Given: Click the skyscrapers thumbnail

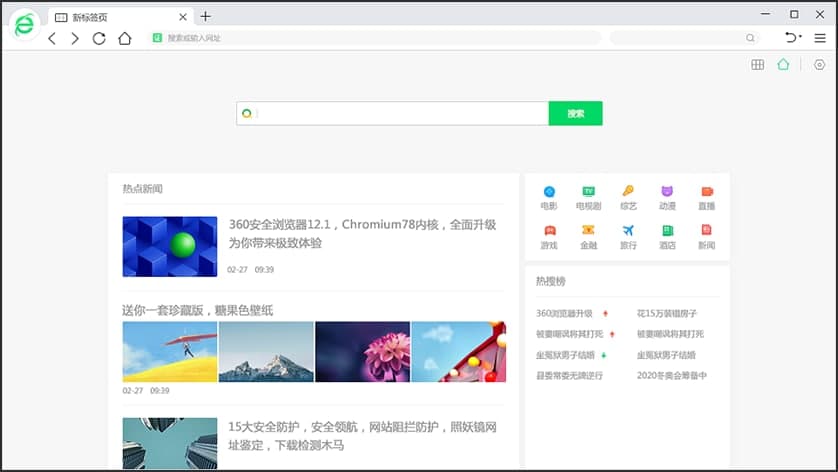Looking at the screenshot, I should click(170, 444).
